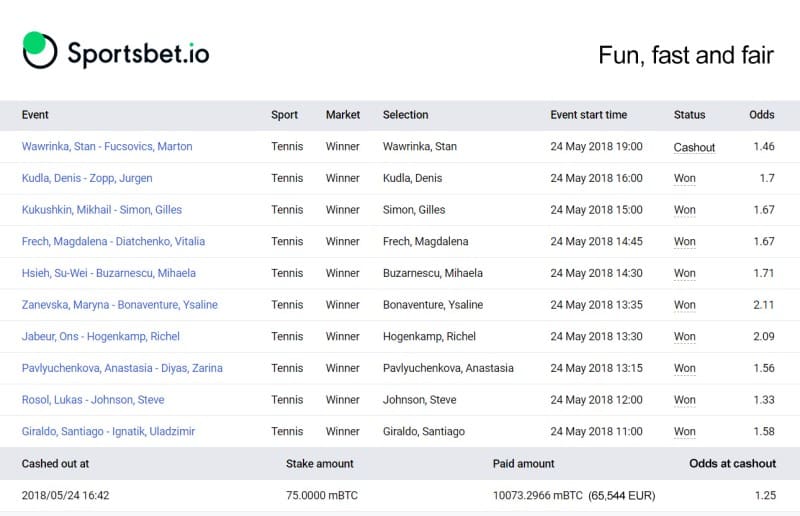This screenshot has width=800, height=516.
Task: Click the Won status in Frech, Magdalena row
Action: [685, 241]
